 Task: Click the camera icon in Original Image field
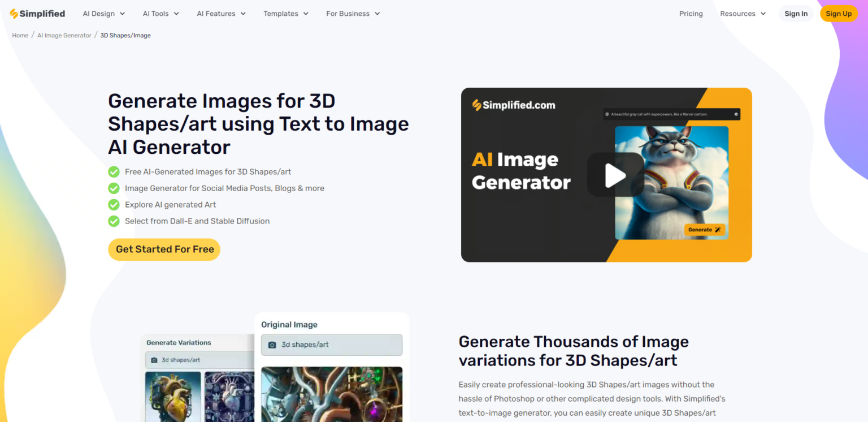(272, 345)
